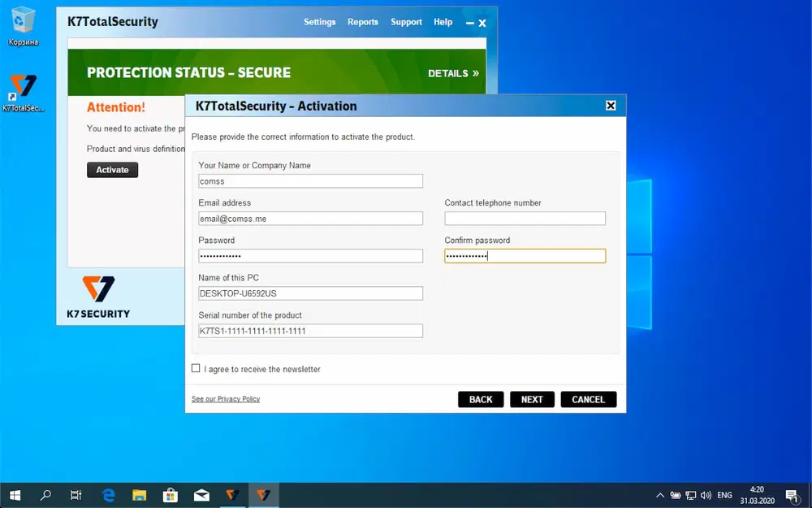Open K7TotalSecurity desktop shortcut icon
This screenshot has width=812, height=508.
(23, 93)
